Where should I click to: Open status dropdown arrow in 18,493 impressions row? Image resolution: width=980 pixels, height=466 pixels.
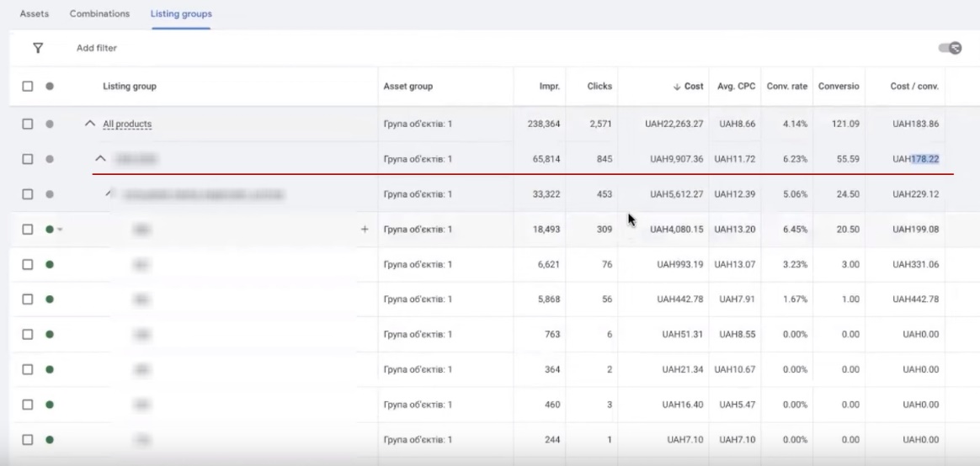(x=60, y=230)
